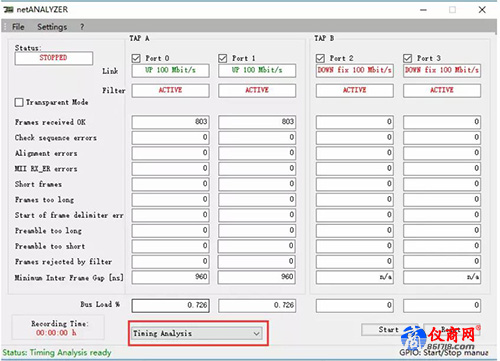This screenshot has height=361, width=500.
Task: Click the Start button
Action: tap(389, 330)
